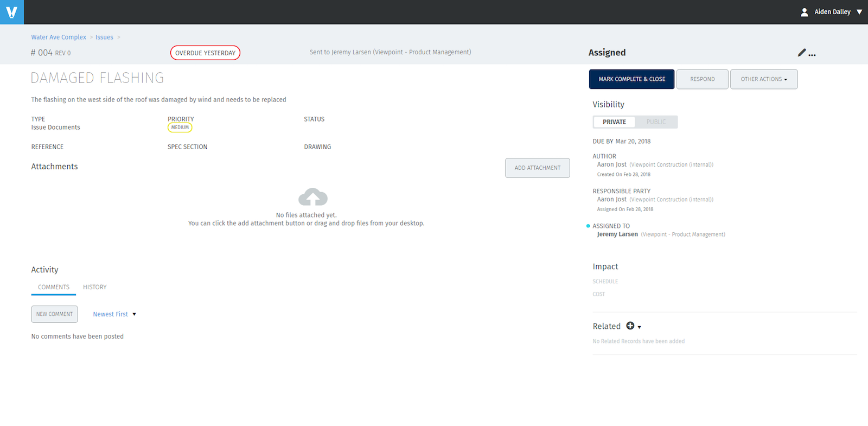The image size is (868, 426).
Task: Click the pencil edit icon
Action: pyautogui.click(x=802, y=53)
